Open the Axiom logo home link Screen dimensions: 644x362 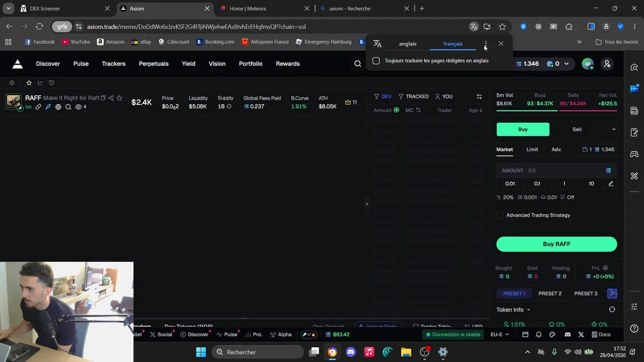pyautogui.click(x=18, y=64)
